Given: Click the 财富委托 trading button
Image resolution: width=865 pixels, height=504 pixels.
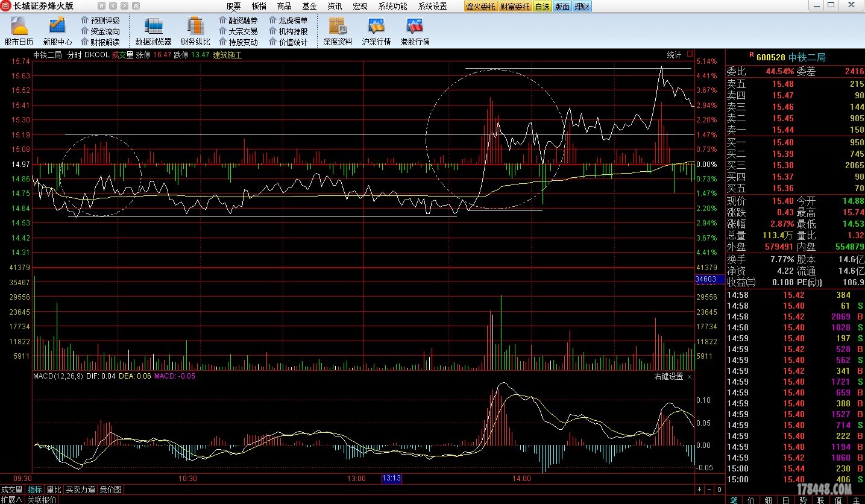Looking at the screenshot, I should tap(515, 7).
